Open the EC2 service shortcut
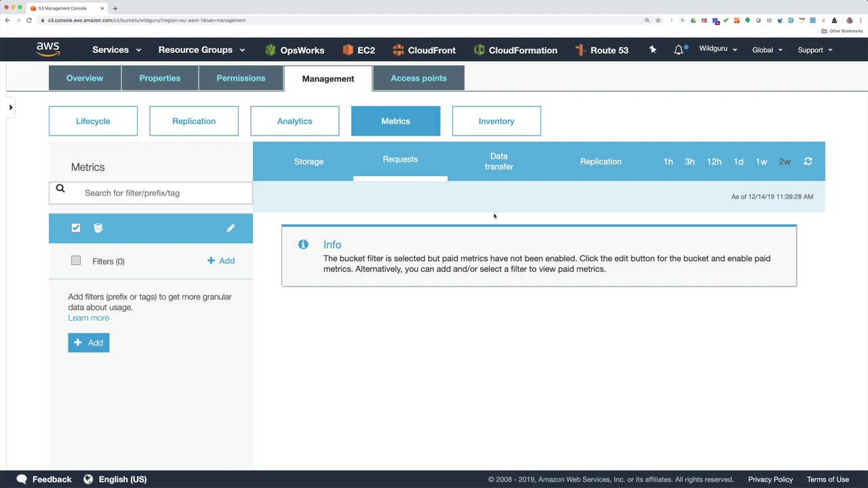The height and width of the screenshot is (488, 868). 359,50
